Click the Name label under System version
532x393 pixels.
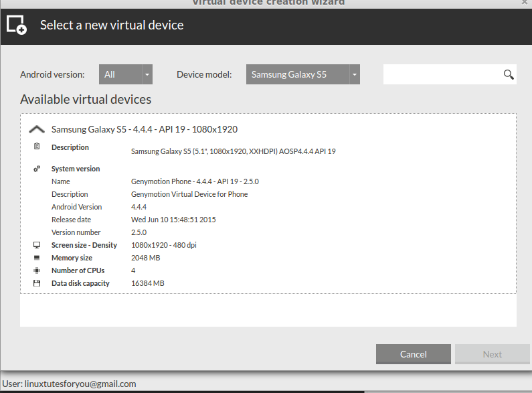61,181
